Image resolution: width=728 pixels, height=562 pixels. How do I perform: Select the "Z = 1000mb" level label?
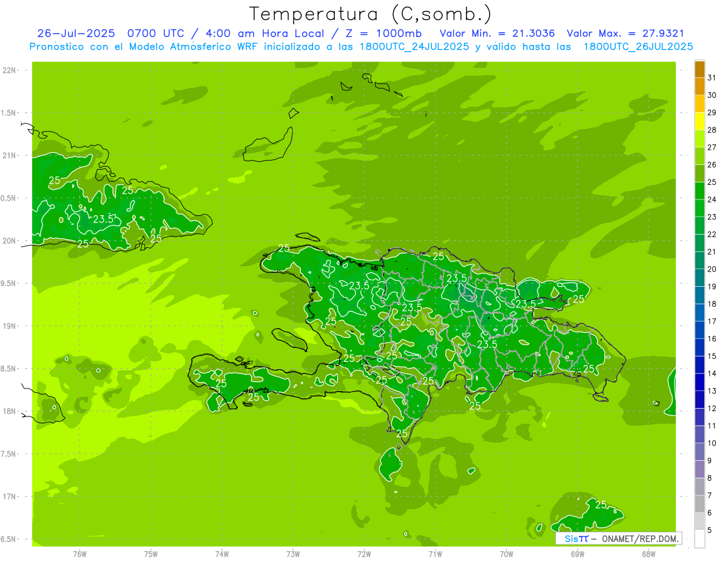(x=383, y=33)
